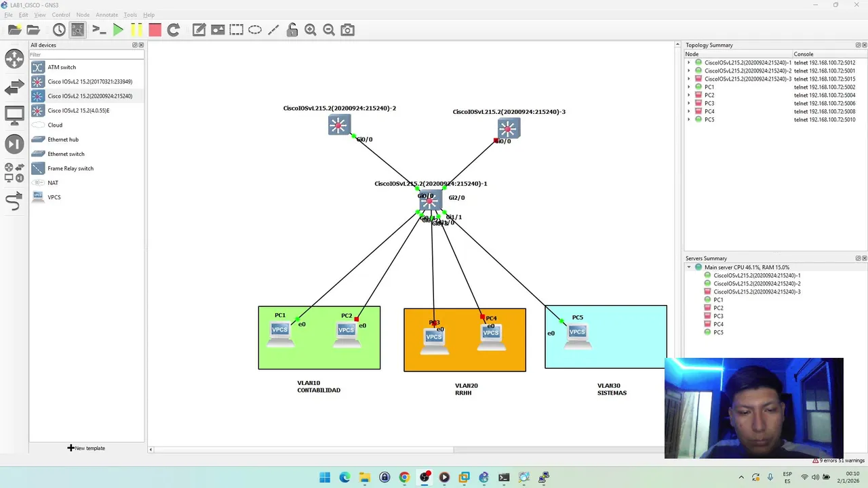
Task: Click the New blank project icon
Action: (14, 30)
